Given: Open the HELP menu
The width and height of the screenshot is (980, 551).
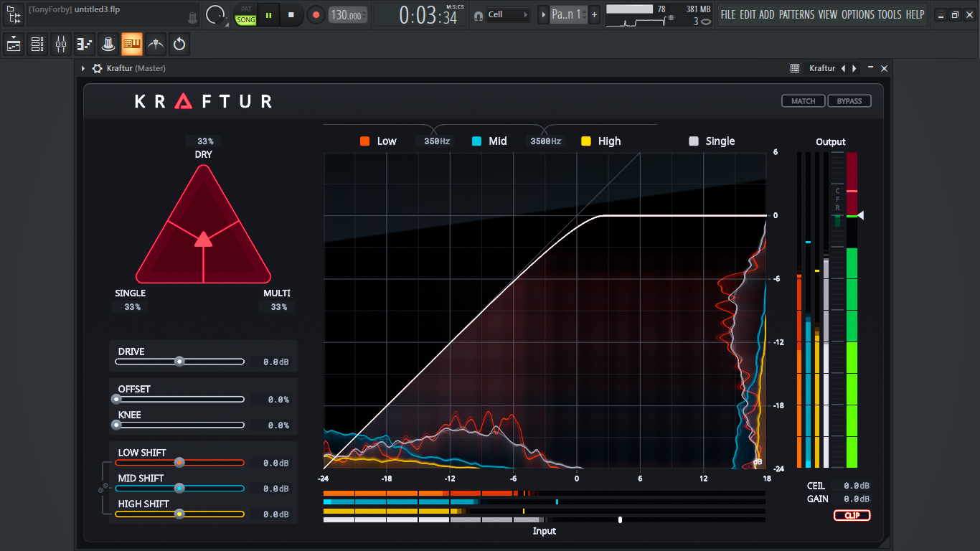Looking at the screenshot, I should click(915, 14).
